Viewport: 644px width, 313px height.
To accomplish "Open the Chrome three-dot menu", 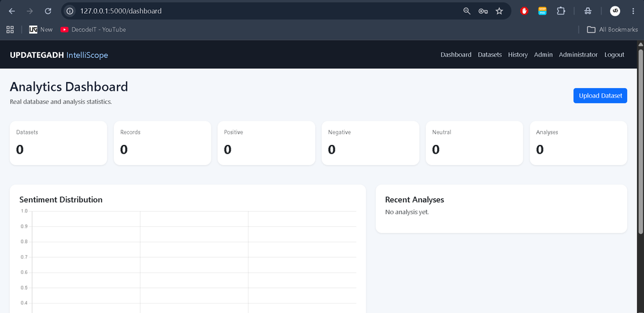I will (x=633, y=11).
